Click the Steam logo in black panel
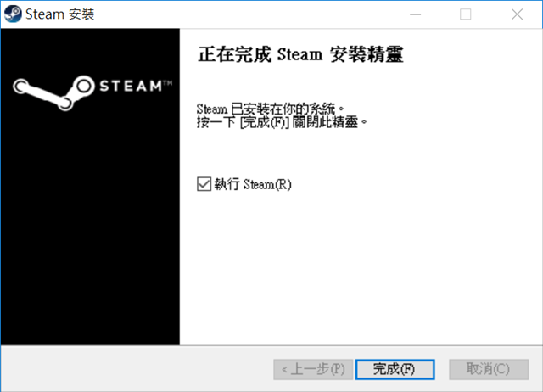The height and width of the screenshot is (392, 543). pyautogui.click(x=92, y=92)
